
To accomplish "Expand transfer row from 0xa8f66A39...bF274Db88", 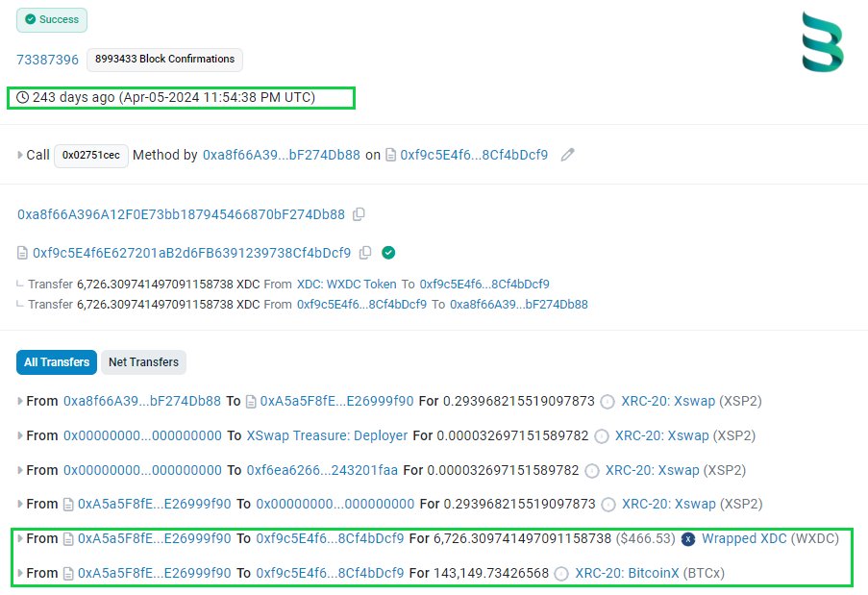I will pos(20,401).
